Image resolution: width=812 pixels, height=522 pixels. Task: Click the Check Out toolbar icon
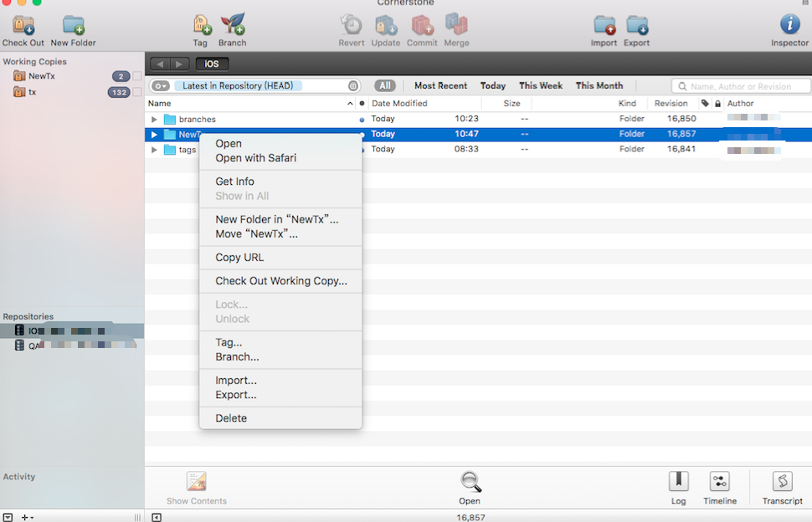23,25
